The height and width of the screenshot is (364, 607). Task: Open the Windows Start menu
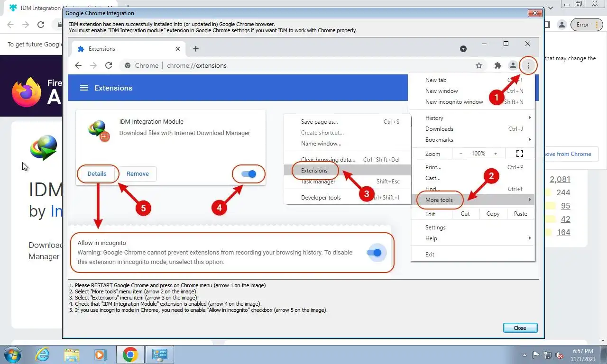pyautogui.click(x=12, y=355)
